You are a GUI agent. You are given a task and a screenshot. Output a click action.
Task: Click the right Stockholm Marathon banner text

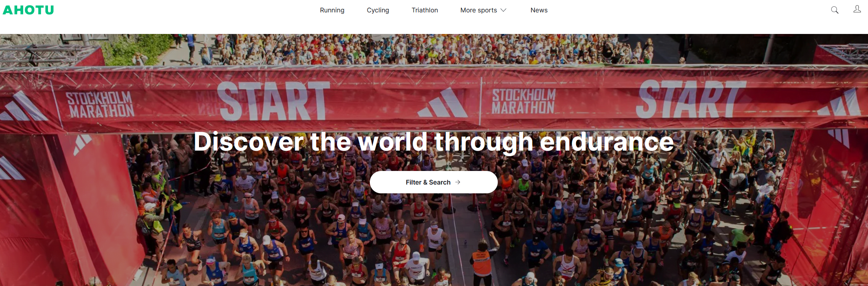pos(523,101)
